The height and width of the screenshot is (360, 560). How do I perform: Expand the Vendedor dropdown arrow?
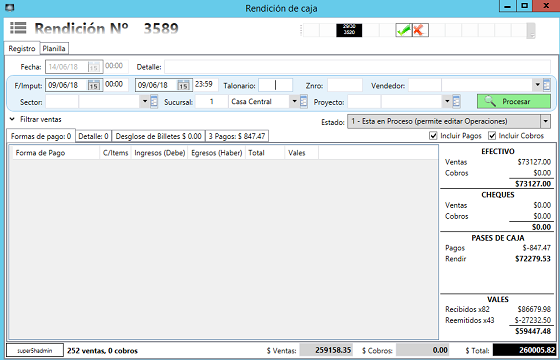pyautogui.click(x=537, y=85)
